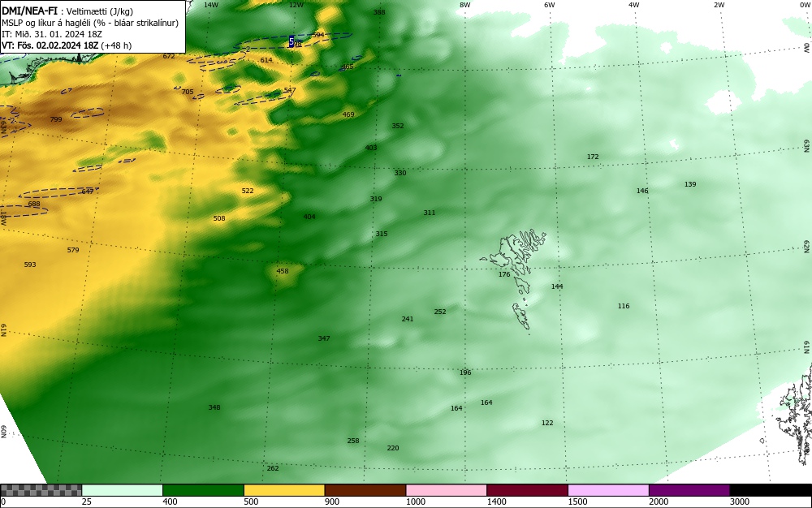The image size is (812, 508).
Task: Click the CAPE value 146
Action: pos(642,191)
